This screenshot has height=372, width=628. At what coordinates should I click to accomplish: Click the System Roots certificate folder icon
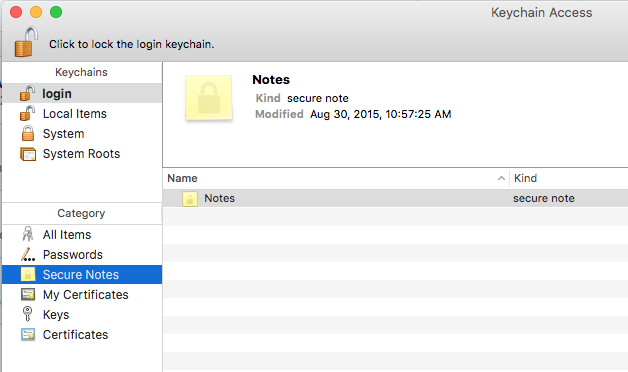coord(28,154)
